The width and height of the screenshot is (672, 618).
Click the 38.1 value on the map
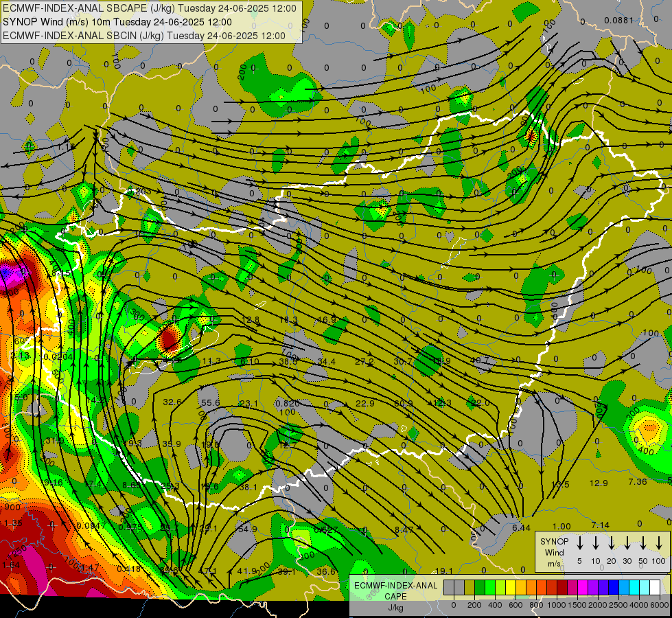pos(248,488)
